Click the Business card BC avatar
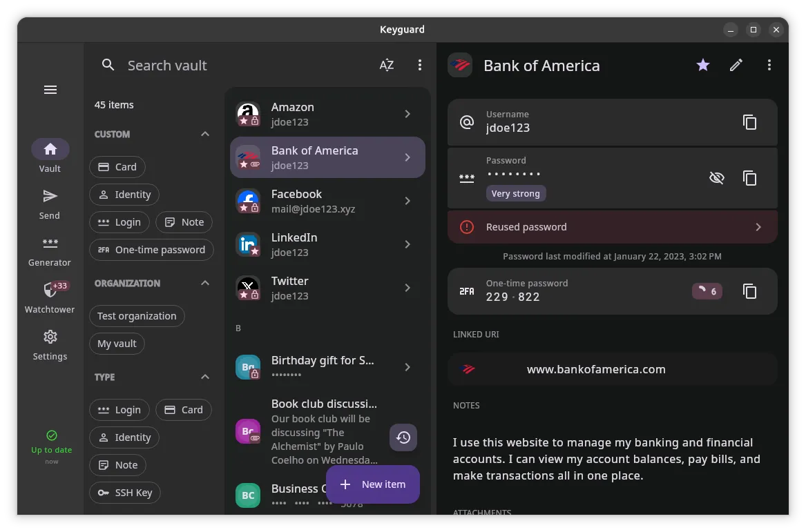Screen dimensions: 806x532 tap(248, 495)
